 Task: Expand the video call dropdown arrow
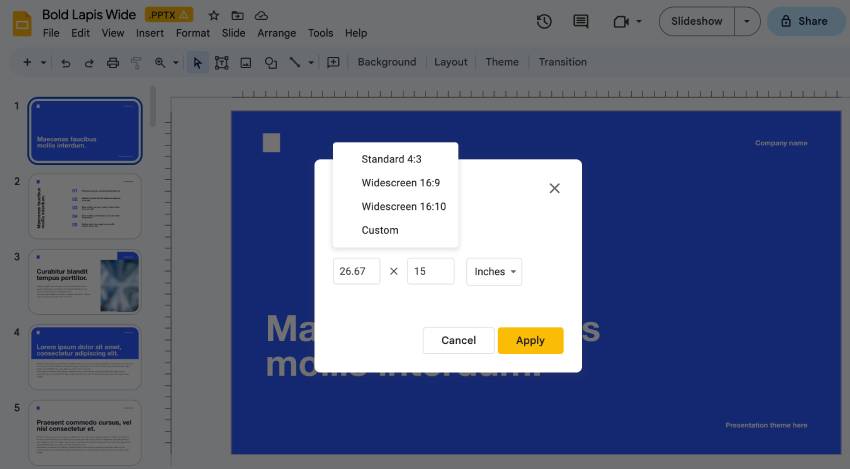pyautogui.click(x=639, y=22)
